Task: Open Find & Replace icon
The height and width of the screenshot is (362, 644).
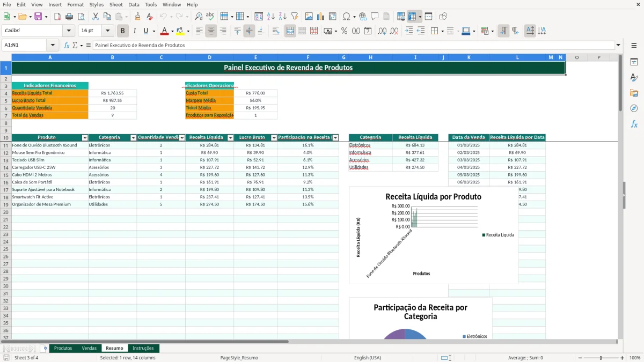Action: click(199, 17)
